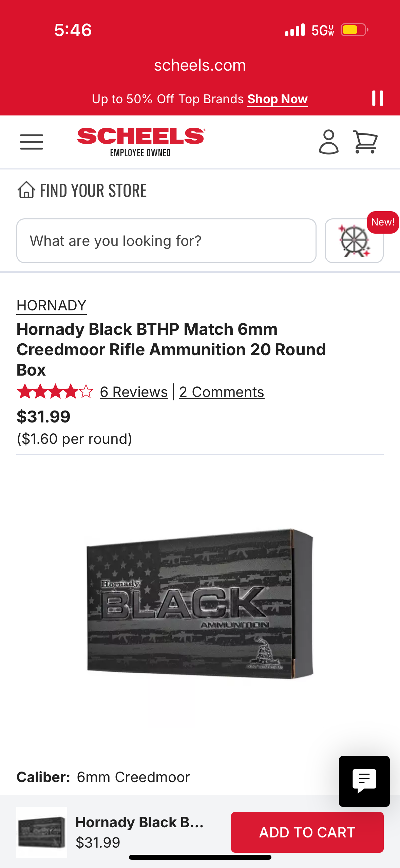Tap the Scheels logo
Screen dimensions: 400x868
pyautogui.click(x=141, y=142)
